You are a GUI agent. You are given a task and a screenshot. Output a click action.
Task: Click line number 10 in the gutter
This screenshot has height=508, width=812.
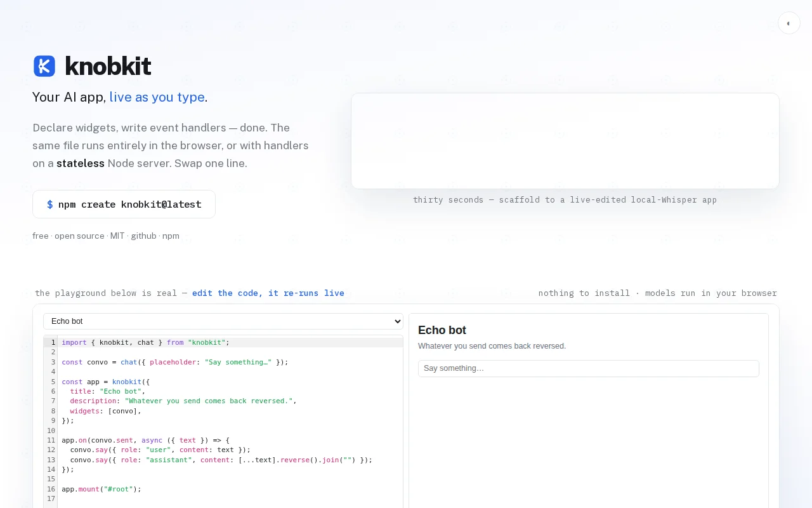51,431
